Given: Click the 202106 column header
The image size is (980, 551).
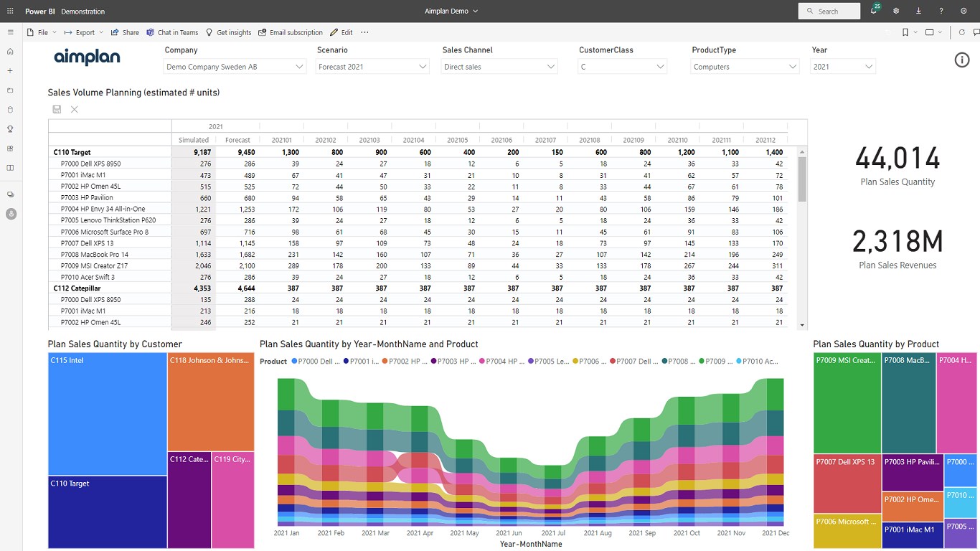Looking at the screenshot, I should point(501,140).
